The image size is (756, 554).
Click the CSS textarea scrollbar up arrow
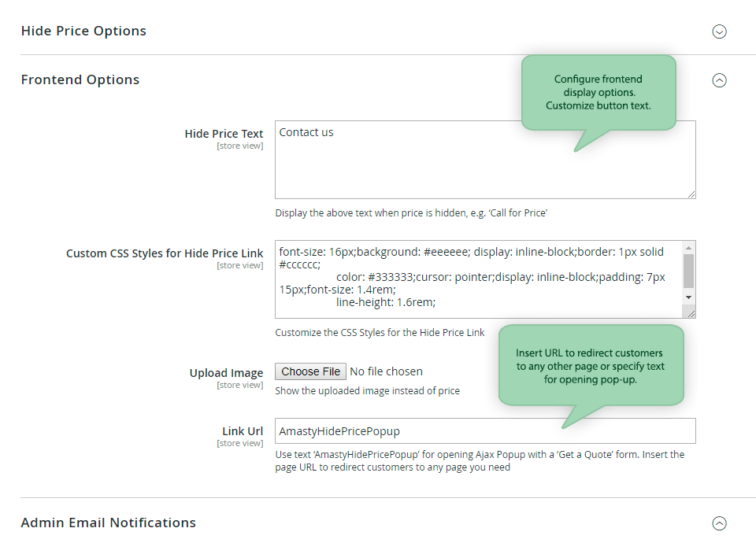pyautogui.click(x=688, y=248)
